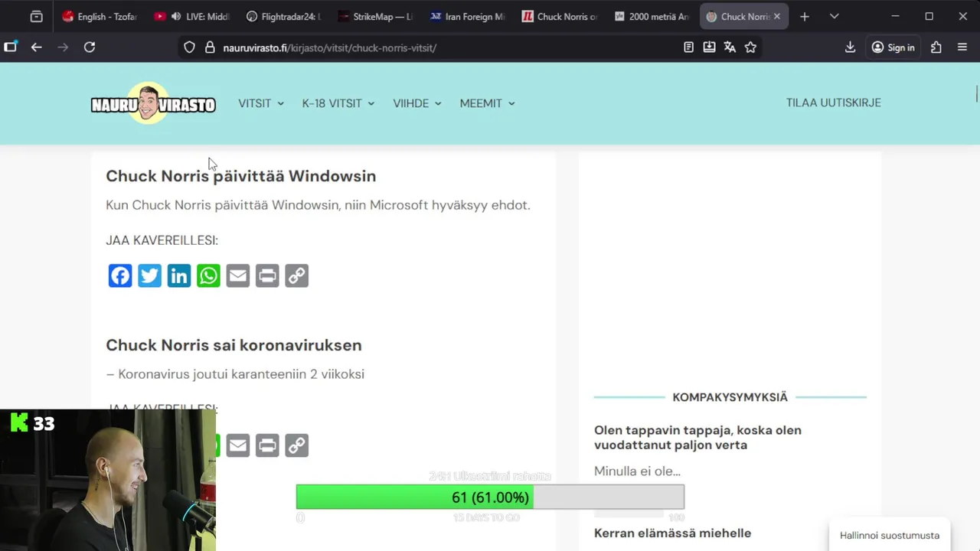Open the Nauruvirasto logo homepage

[x=153, y=103]
